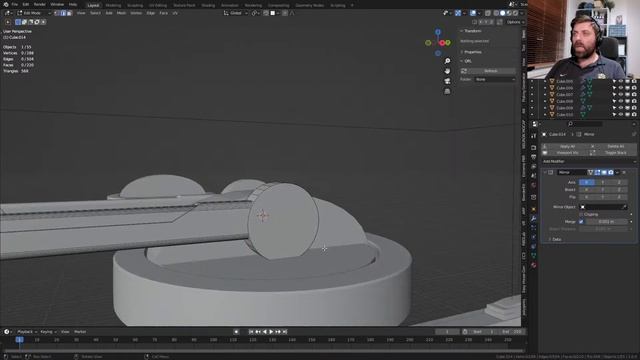Click the zoom magnifier viewport icon
Image resolution: width=640 pixels, height=360 pixels.
pos(447,61)
